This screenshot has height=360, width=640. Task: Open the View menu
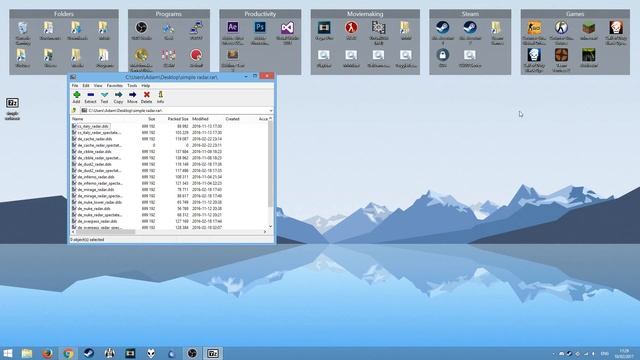pyautogui.click(x=98, y=86)
